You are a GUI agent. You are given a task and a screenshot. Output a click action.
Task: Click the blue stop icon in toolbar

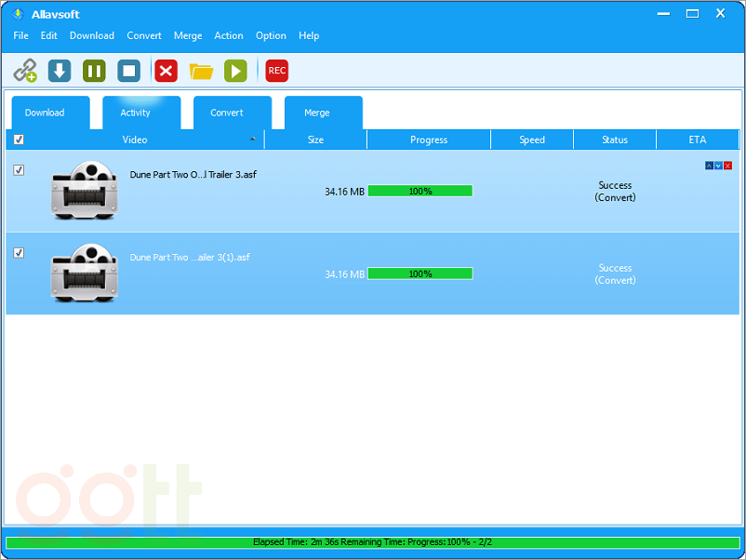pos(128,71)
